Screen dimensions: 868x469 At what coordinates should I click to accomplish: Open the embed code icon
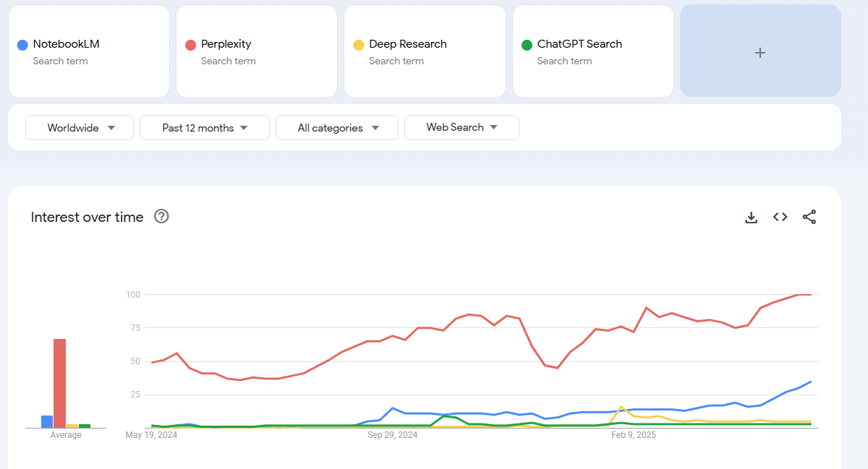[780, 217]
